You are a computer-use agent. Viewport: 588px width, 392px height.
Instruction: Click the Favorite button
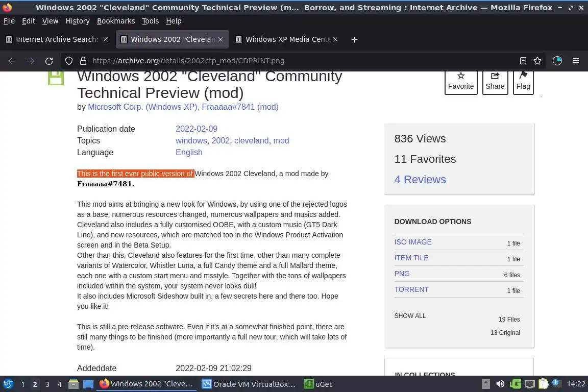pos(461,82)
